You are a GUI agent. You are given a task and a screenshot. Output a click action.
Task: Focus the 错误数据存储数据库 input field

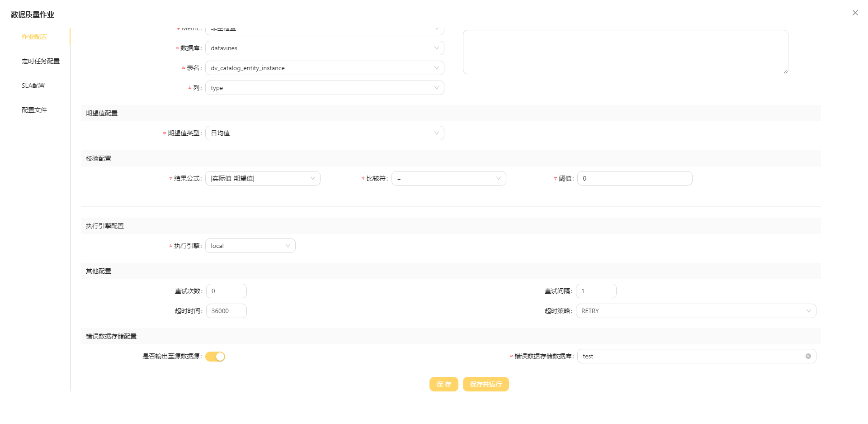click(697, 356)
